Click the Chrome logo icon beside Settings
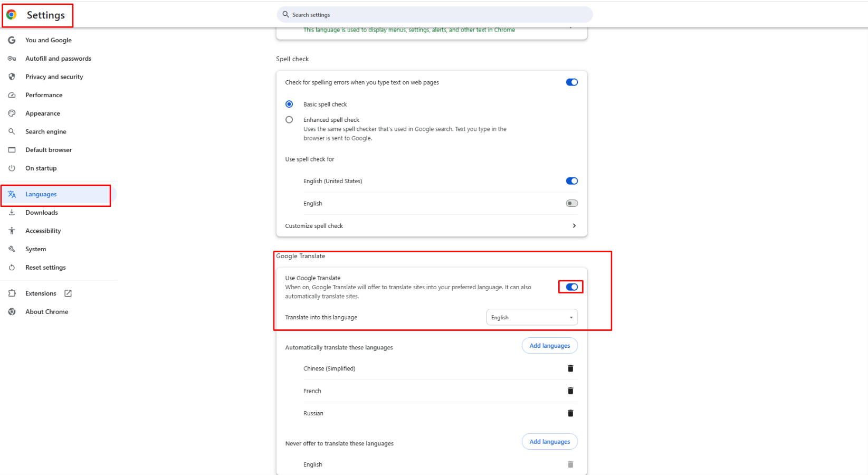 click(x=12, y=15)
